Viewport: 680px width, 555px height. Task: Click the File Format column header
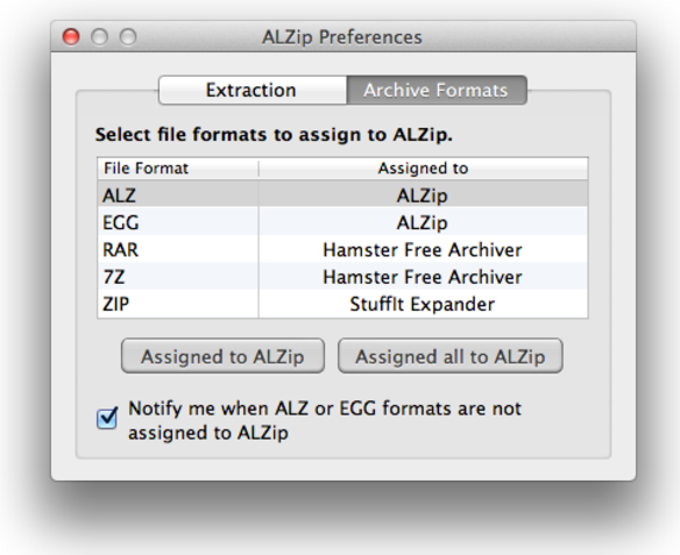[x=178, y=168]
